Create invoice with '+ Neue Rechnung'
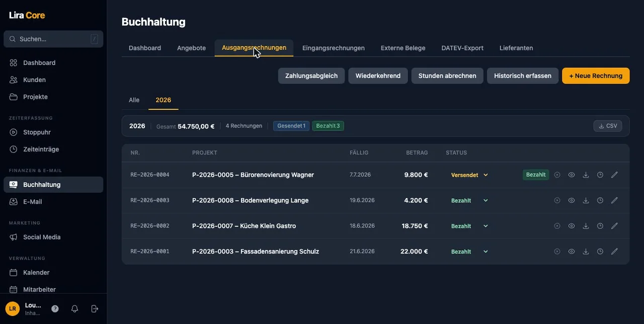Image resolution: width=644 pixels, height=324 pixels. (x=596, y=76)
